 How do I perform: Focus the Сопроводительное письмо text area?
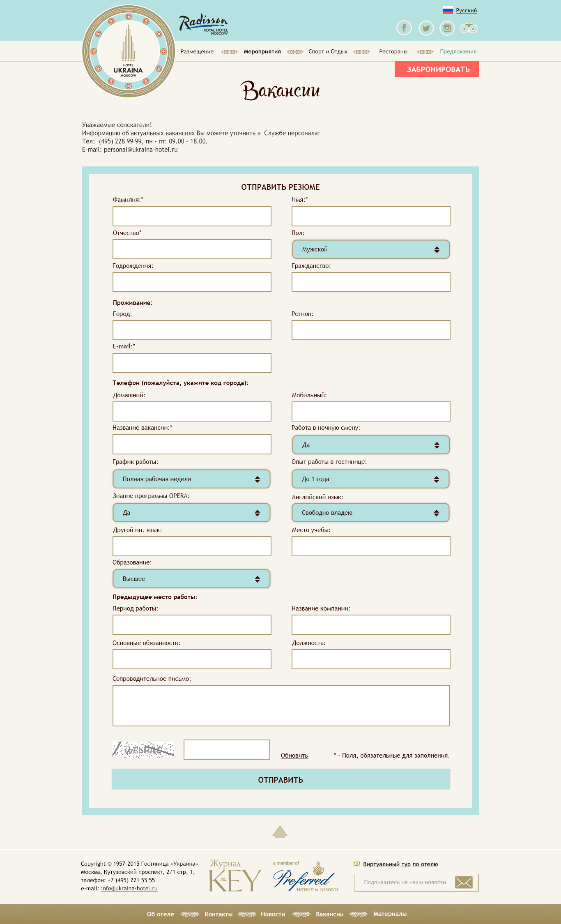(x=281, y=706)
